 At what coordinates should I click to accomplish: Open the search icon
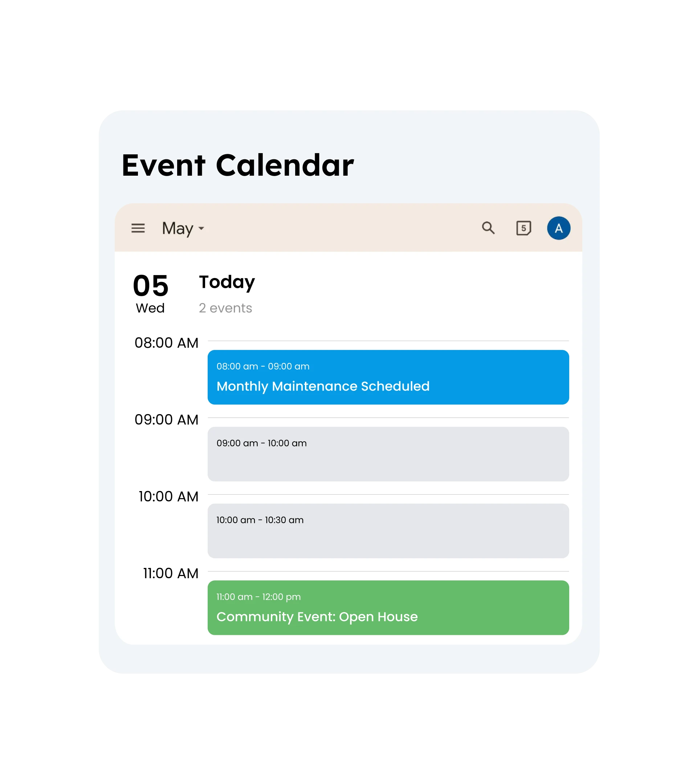(488, 226)
